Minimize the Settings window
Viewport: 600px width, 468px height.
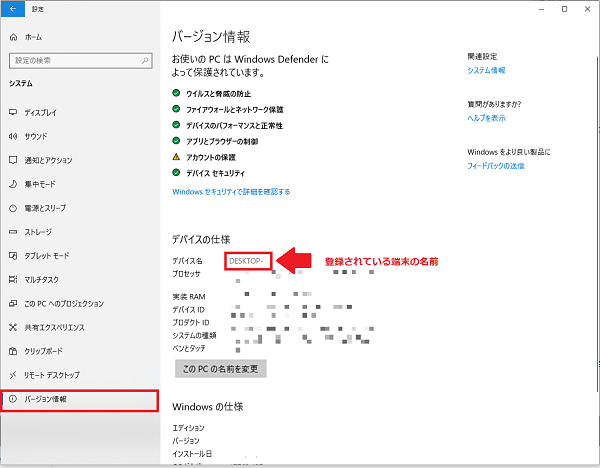[x=541, y=9]
